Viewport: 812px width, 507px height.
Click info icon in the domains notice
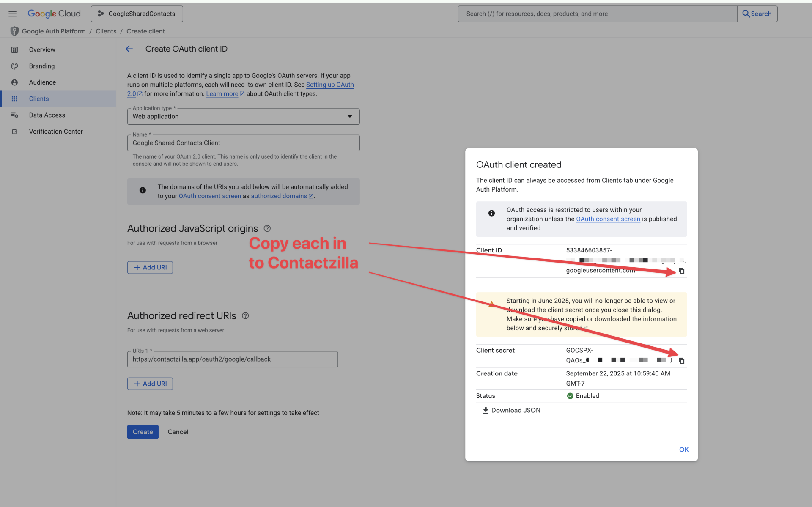(x=143, y=190)
